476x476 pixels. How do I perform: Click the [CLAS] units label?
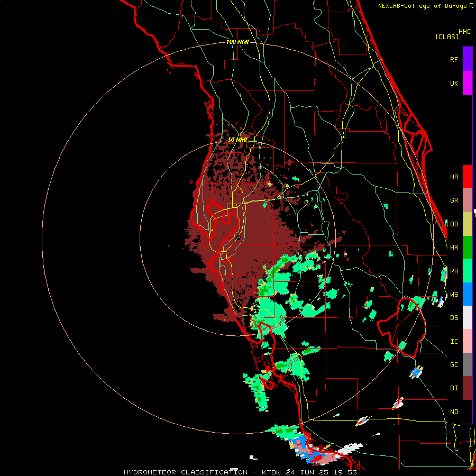447,36
